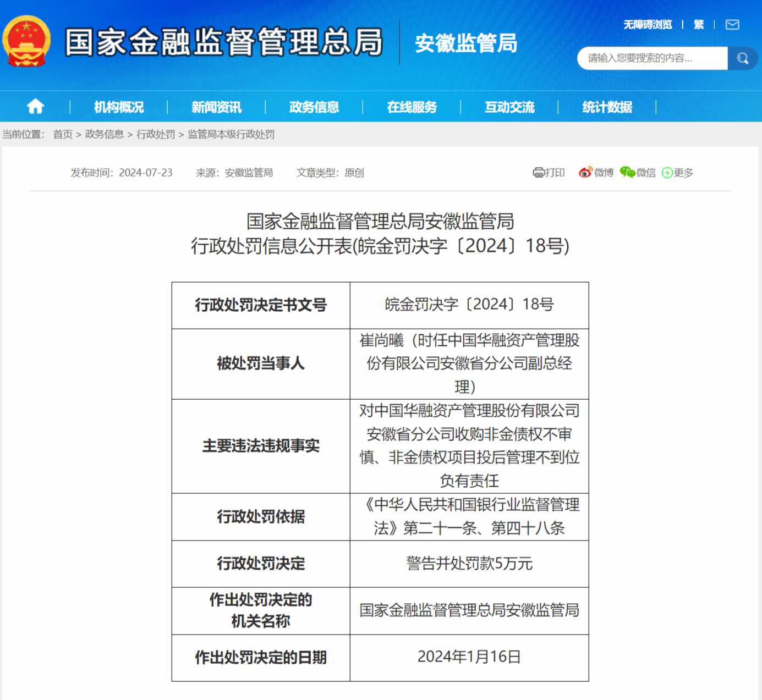Share via the WeChat icon
762x700 pixels.
coord(627,173)
